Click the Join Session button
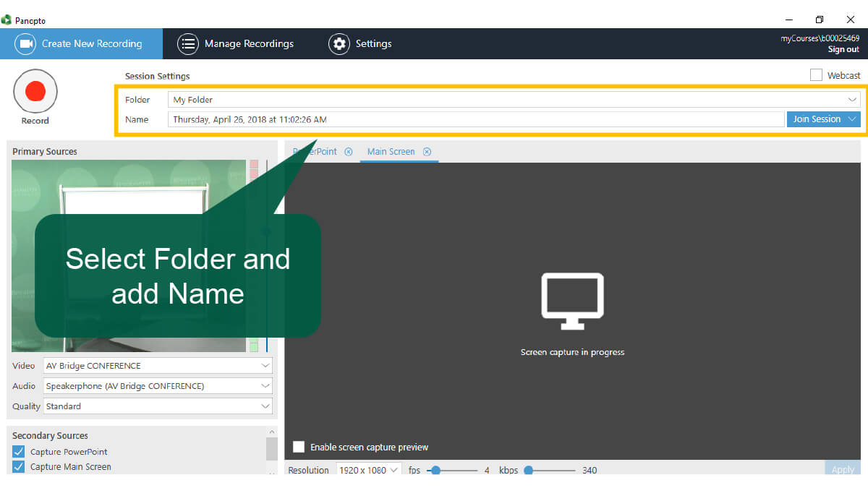Image resolution: width=868 pixels, height=488 pixels. point(816,119)
